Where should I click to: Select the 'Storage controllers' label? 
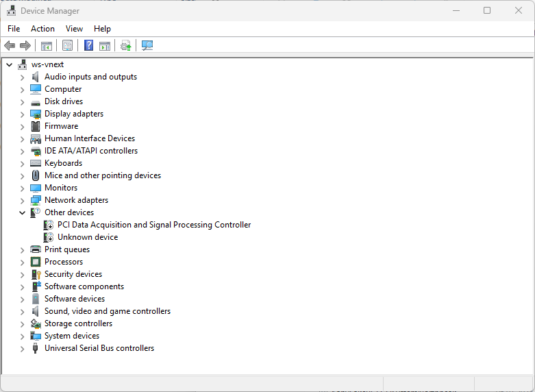click(x=78, y=323)
